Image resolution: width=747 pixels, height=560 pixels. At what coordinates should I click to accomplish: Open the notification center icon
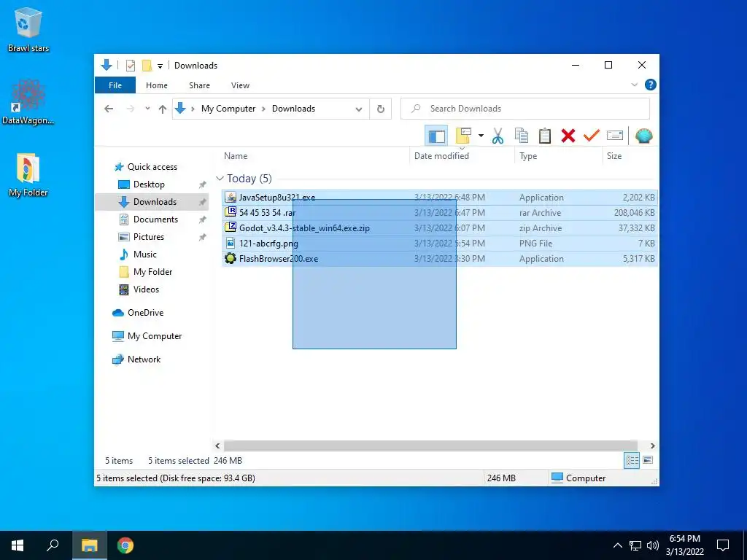click(x=723, y=545)
